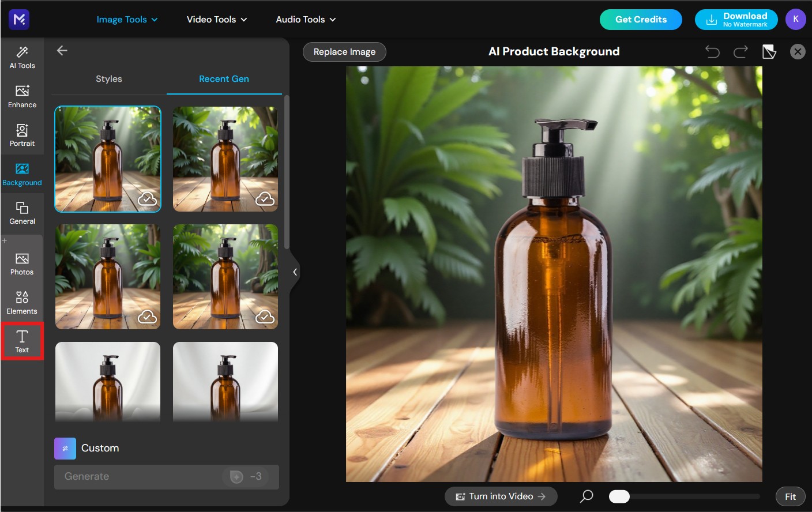The image size is (812, 512).
Task: Click the Generate button
Action: coord(167,477)
